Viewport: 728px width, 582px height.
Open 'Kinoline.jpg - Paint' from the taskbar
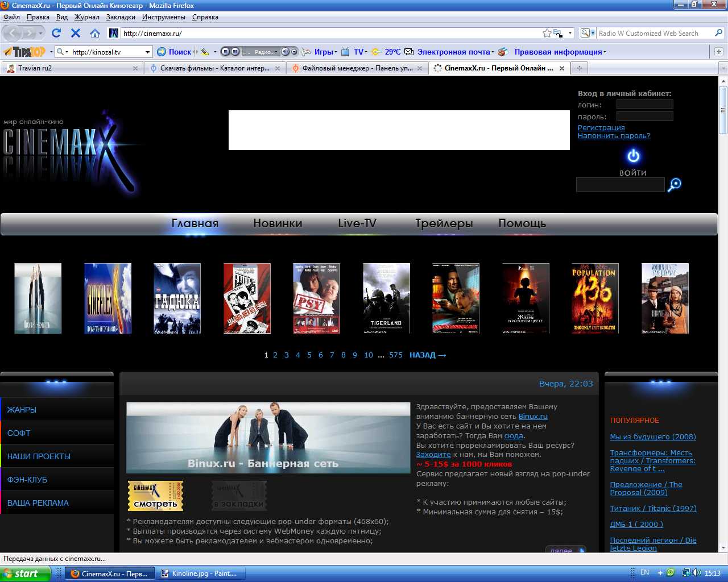200,573
